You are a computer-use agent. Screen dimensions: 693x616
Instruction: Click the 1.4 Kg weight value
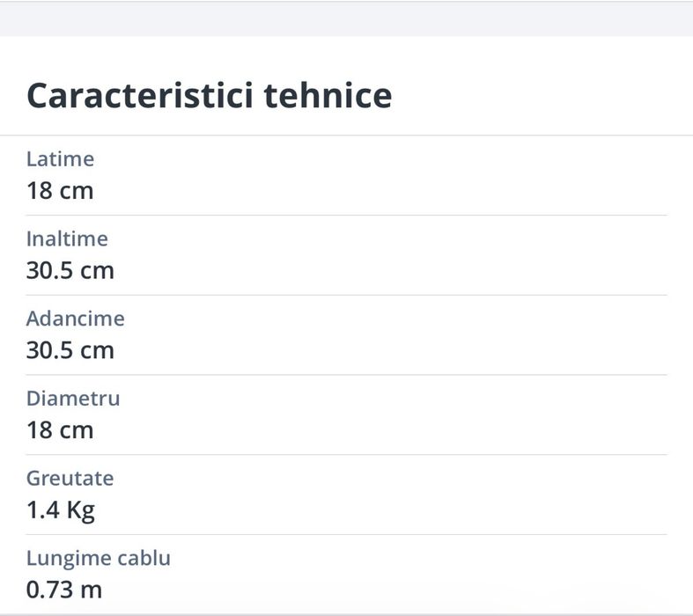[61, 511]
